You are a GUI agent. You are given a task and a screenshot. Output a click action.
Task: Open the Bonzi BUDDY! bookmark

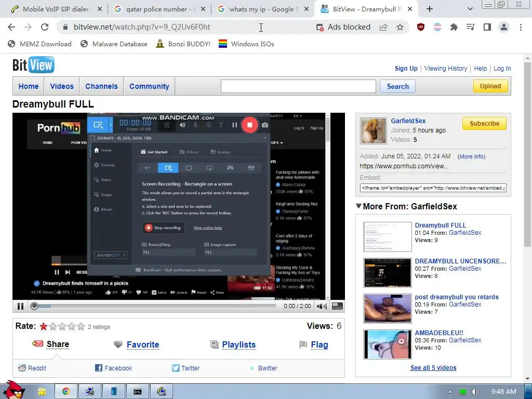click(x=183, y=44)
